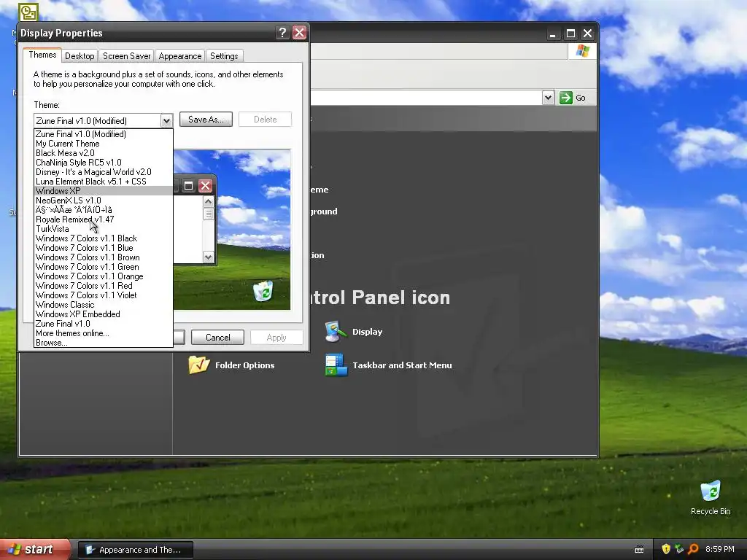Open the Taskbar and Start Menu icon
This screenshot has height=560, width=747.
click(x=388, y=365)
